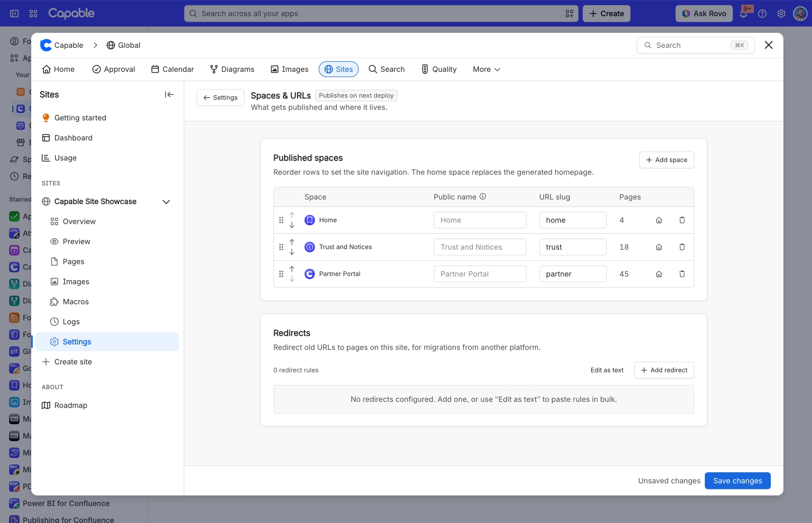Open Dashboard in sidebar
Screen dimensions: 812x523
[107, 138]
